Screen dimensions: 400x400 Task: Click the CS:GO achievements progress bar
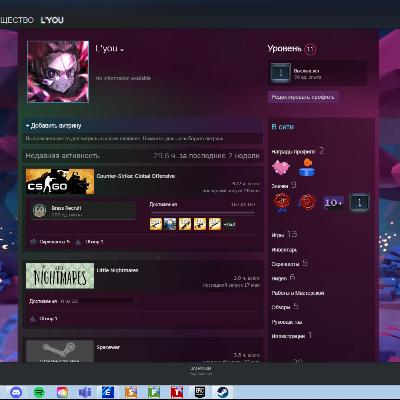point(203,212)
